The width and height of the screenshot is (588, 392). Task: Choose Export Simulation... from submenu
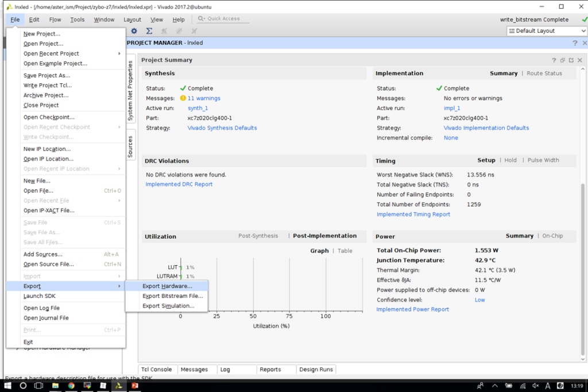pyautogui.click(x=167, y=306)
